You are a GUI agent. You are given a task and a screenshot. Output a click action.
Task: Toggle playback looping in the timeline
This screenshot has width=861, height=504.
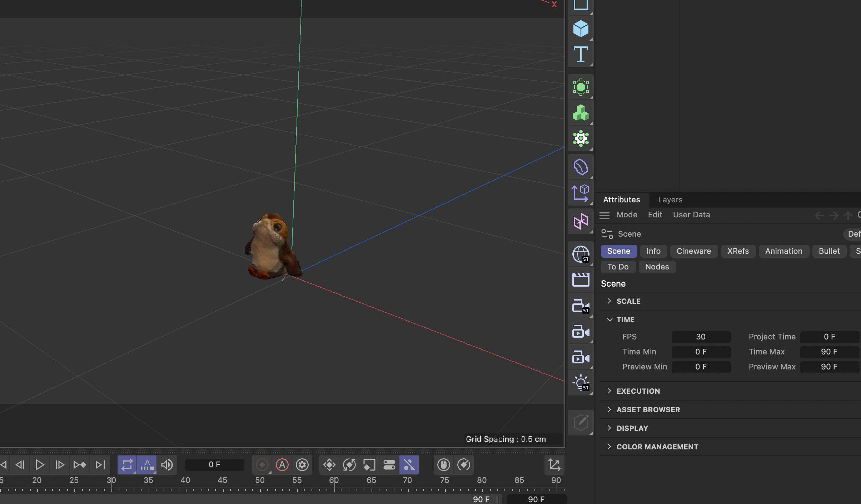click(x=127, y=465)
